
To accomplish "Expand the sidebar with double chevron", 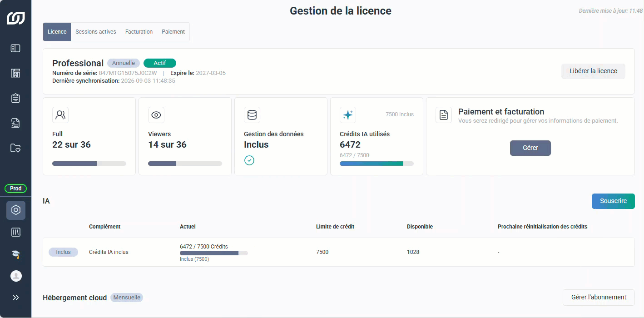I will tap(16, 298).
